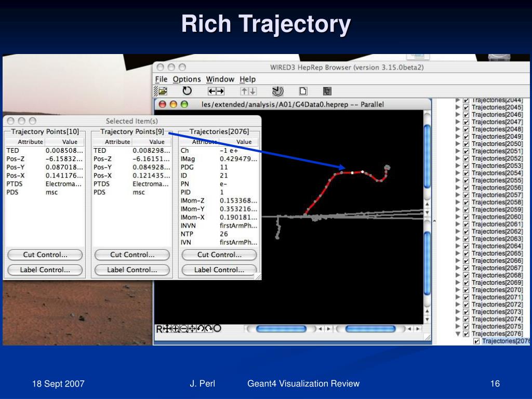Click right arrow of first horizontal scrollbar
This screenshot has height=399, width=532.
point(328,329)
